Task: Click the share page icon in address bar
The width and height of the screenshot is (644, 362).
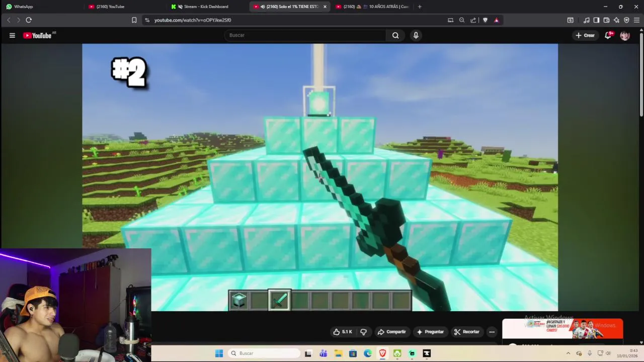Action: [473, 20]
